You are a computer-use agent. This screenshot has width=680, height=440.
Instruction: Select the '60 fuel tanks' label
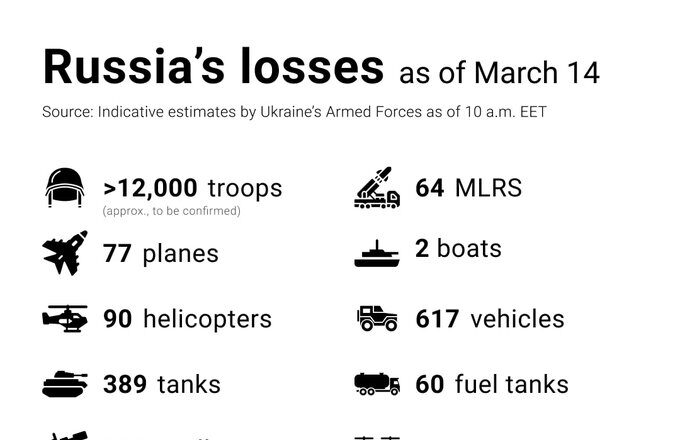pyautogui.click(x=492, y=384)
